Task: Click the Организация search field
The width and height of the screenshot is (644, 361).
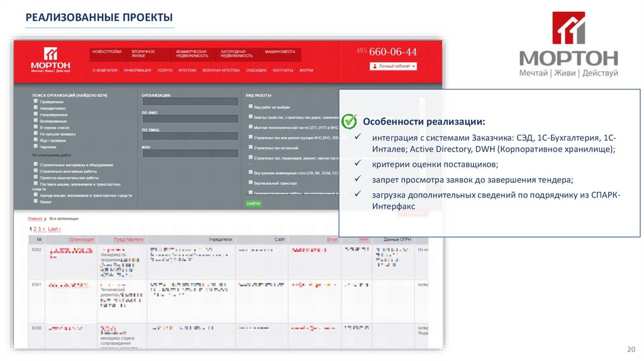Action: [190, 101]
